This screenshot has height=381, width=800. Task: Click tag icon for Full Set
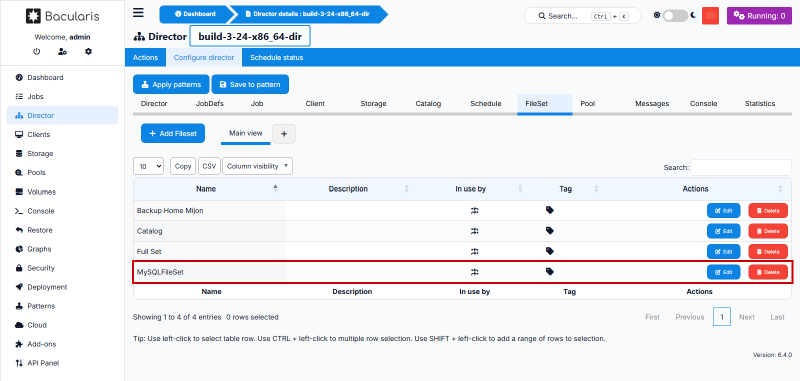coord(549,251)
